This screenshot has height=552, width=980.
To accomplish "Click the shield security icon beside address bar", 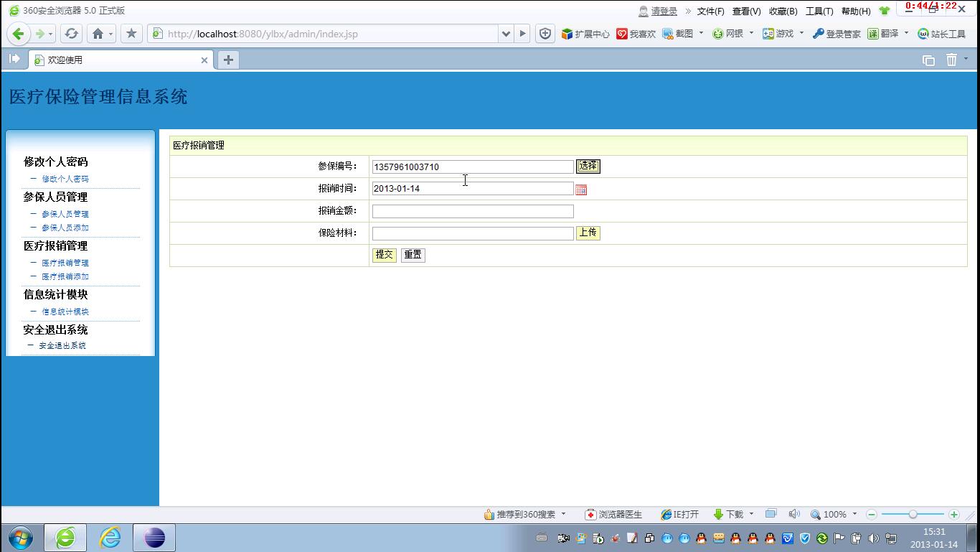I will [x=545, y=34].
